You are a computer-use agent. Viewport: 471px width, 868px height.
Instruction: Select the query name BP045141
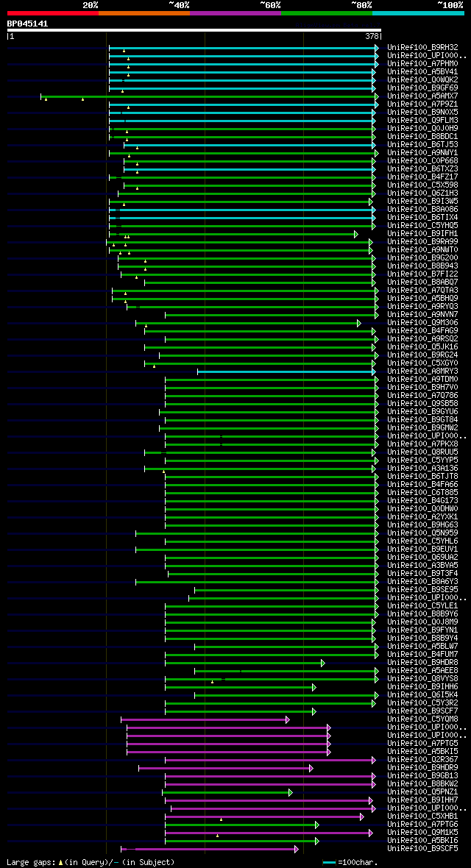[27, 24]
